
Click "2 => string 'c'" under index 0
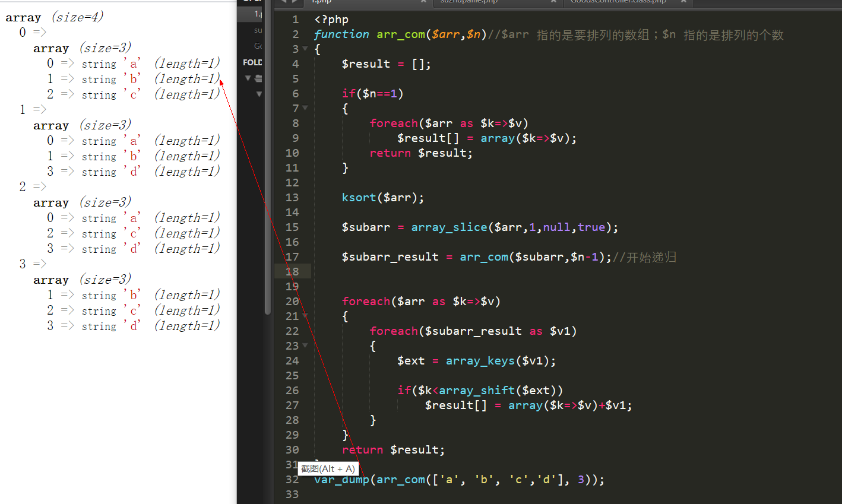point(94,94)
